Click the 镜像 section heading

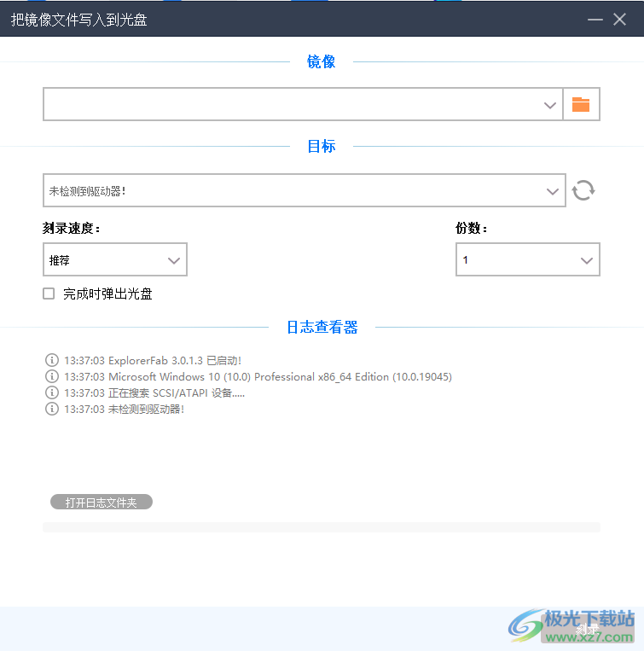point(322,62)
